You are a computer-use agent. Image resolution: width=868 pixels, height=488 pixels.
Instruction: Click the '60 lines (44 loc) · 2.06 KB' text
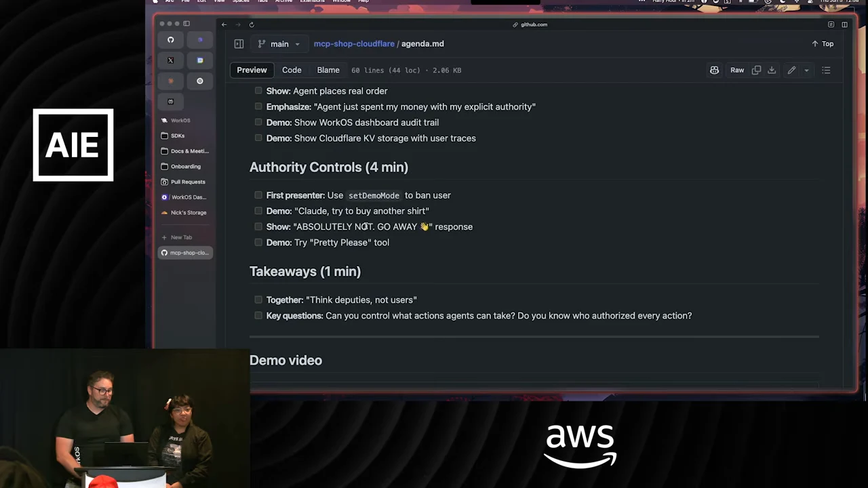click(406, 70)
